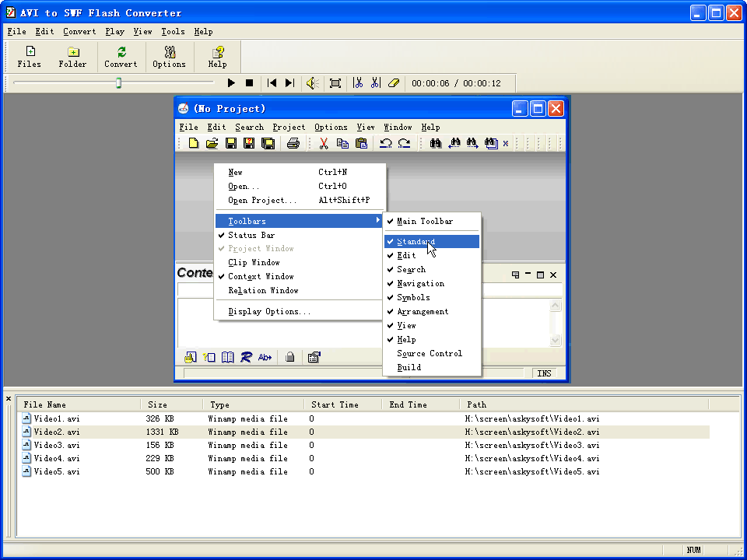Open the Options toolbar icon
The width and height of the screenshot is (747, 560).
tap(169, 57)
